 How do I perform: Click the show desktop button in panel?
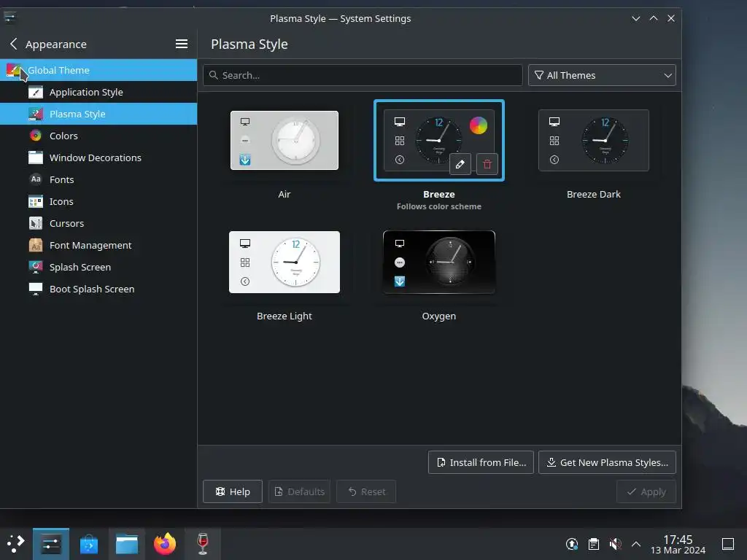click(x=728, y=544)
